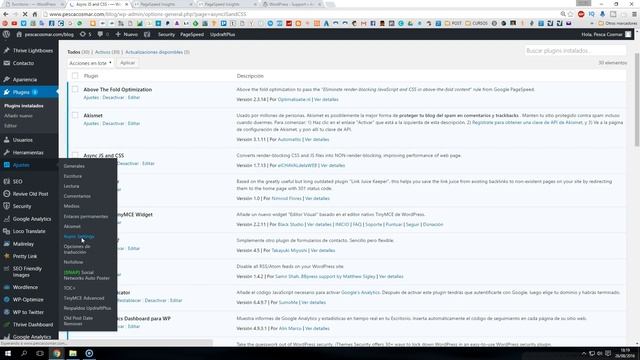Open Chrome from the Windows taskbar
This screenshot has width=640, height=360.
click(57, 353)
